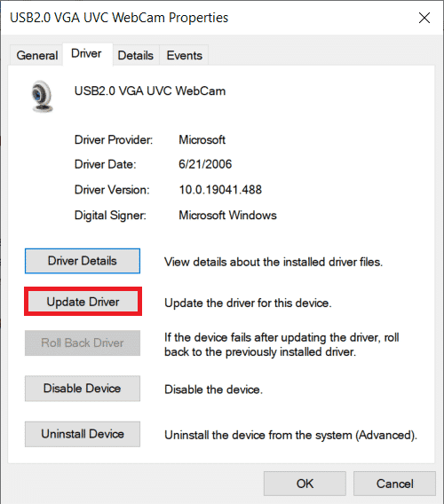Select the Driver tab
The height and width of the screenshot is (504, 444).
(86, 53)
